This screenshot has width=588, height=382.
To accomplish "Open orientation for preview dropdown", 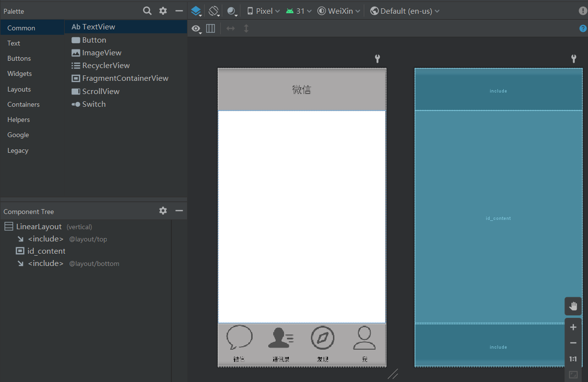I will point(213,11).
